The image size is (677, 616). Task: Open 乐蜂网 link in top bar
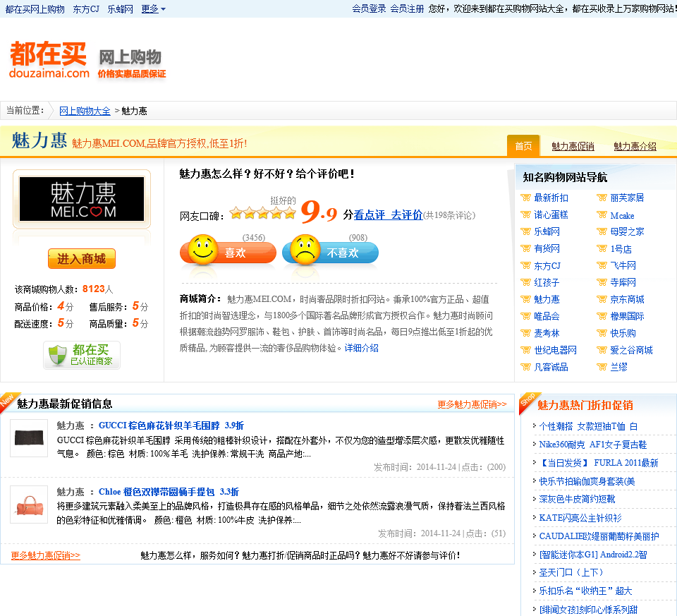120,9
